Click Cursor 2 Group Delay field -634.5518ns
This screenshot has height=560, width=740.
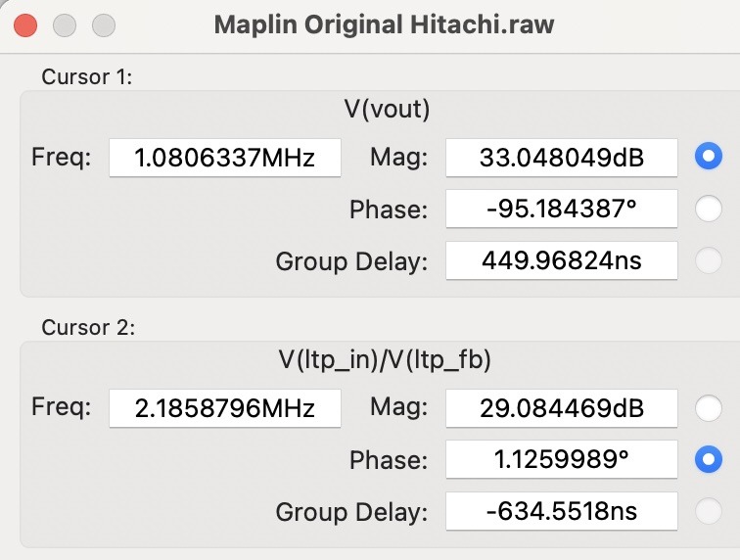click(562, 511)
